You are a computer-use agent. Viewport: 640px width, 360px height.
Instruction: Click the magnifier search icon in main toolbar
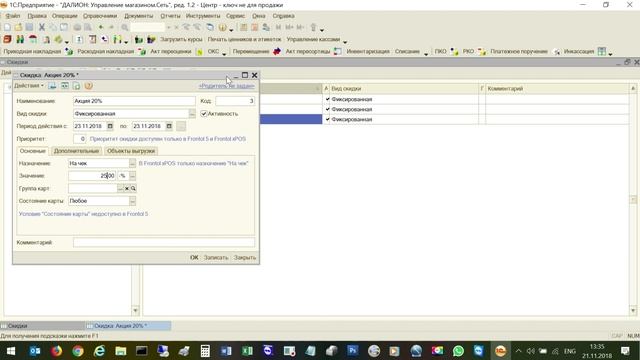pos(125,27)
